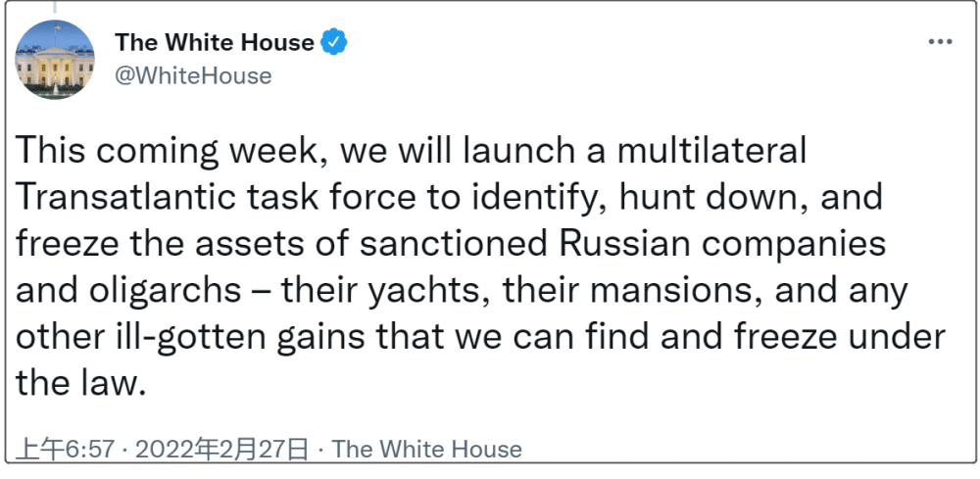Click the words freeze under in tweet

point(840,337)
